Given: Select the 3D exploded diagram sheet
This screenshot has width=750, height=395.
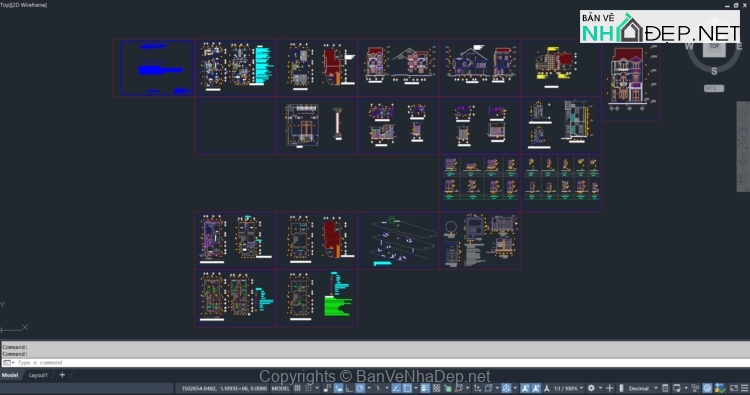Looking at the screenshot, I should coord(398,241).
